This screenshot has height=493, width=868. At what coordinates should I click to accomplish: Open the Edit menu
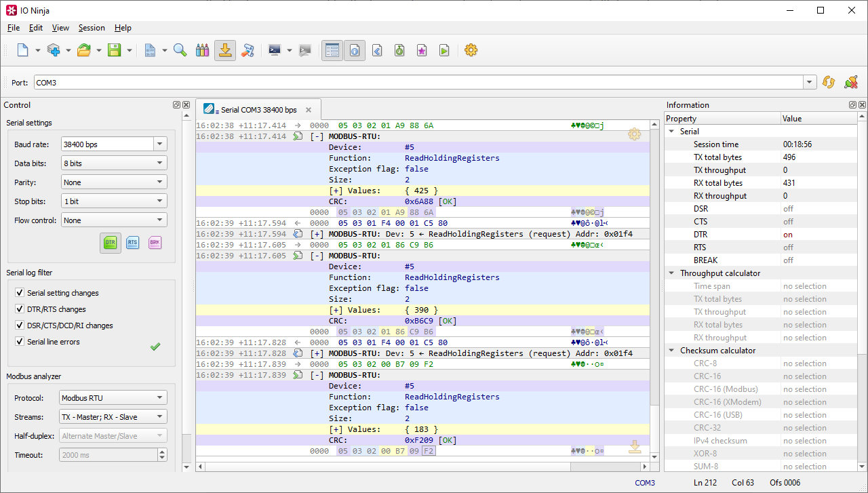pyautogui.click(x=36, y=28)
